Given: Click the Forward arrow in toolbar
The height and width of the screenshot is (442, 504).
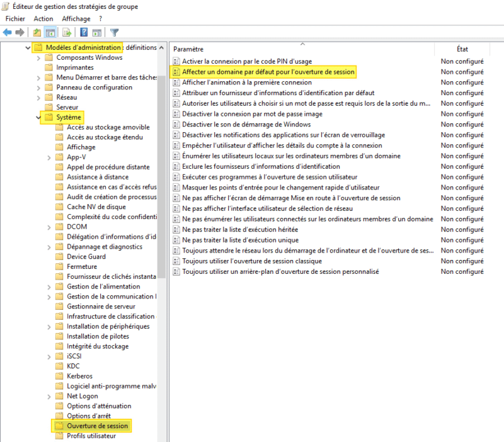Looking at the screenshot, I should tap(20, 32).
